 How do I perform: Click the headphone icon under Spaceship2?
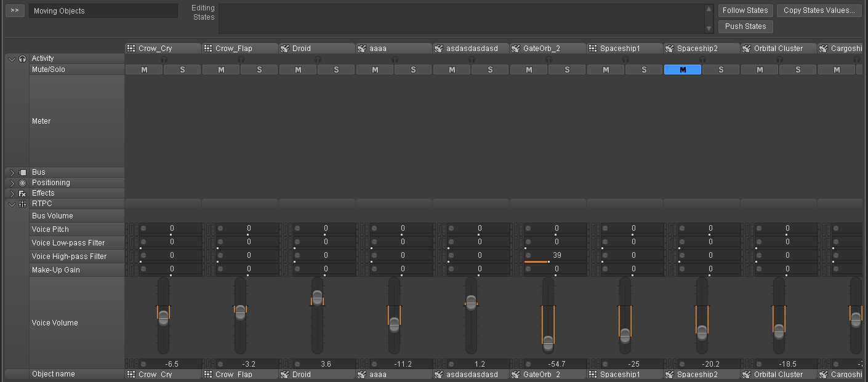pos(702,60)
